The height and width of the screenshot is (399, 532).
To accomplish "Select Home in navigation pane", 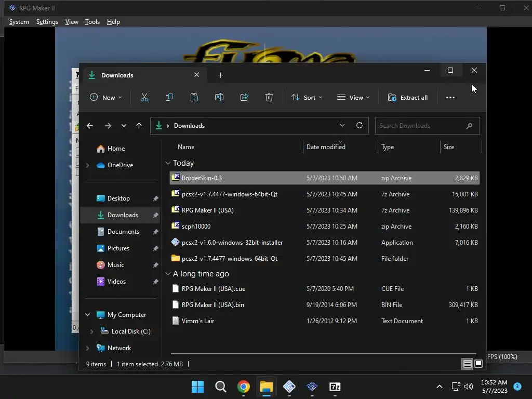I will (x=116, y=149).
